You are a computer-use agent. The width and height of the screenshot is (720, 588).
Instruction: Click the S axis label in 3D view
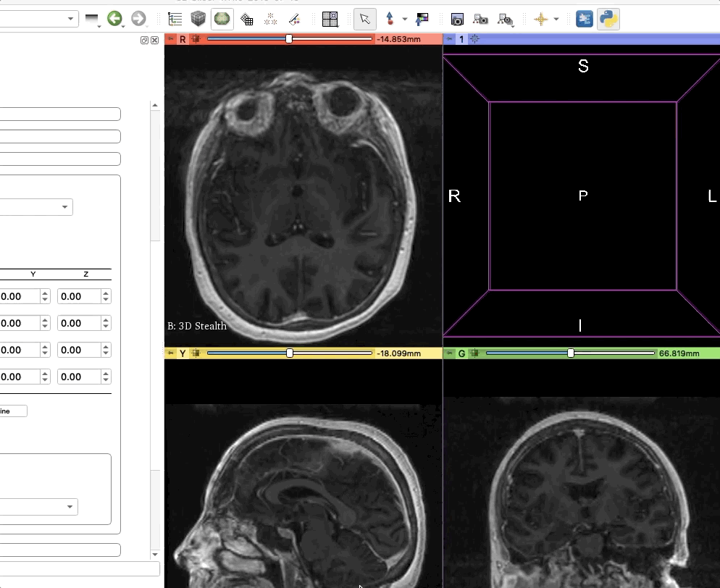(583, 66)
